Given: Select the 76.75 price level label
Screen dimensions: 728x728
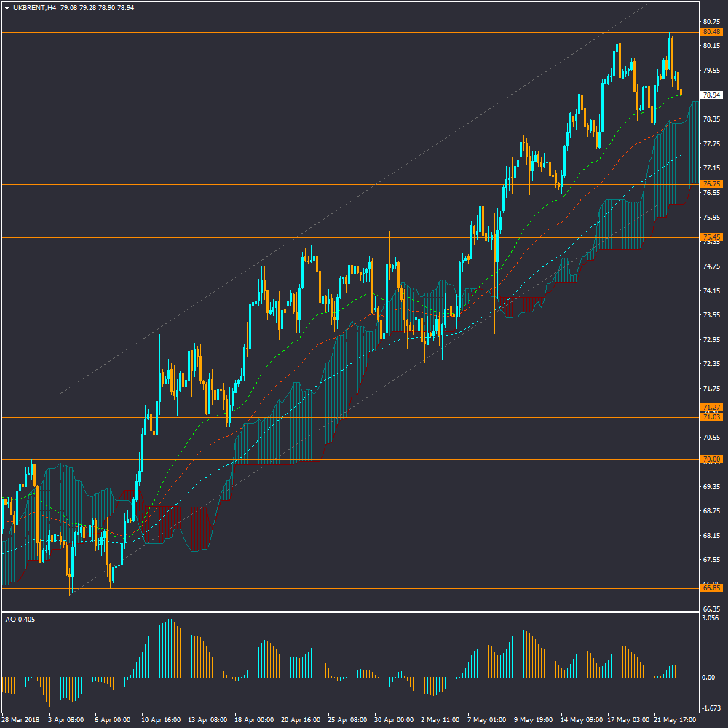Looking at the screenshot, I should [x=711, y=184].
